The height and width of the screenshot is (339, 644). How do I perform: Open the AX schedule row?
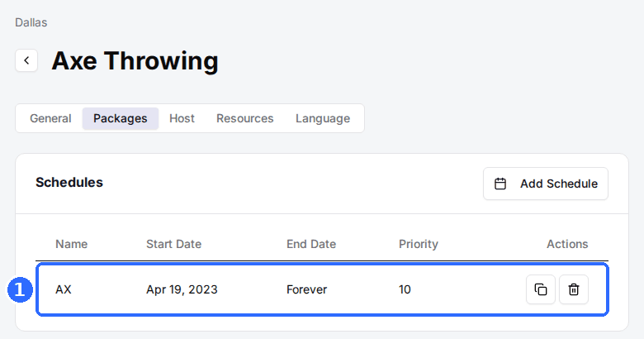(x=322, y=289)
